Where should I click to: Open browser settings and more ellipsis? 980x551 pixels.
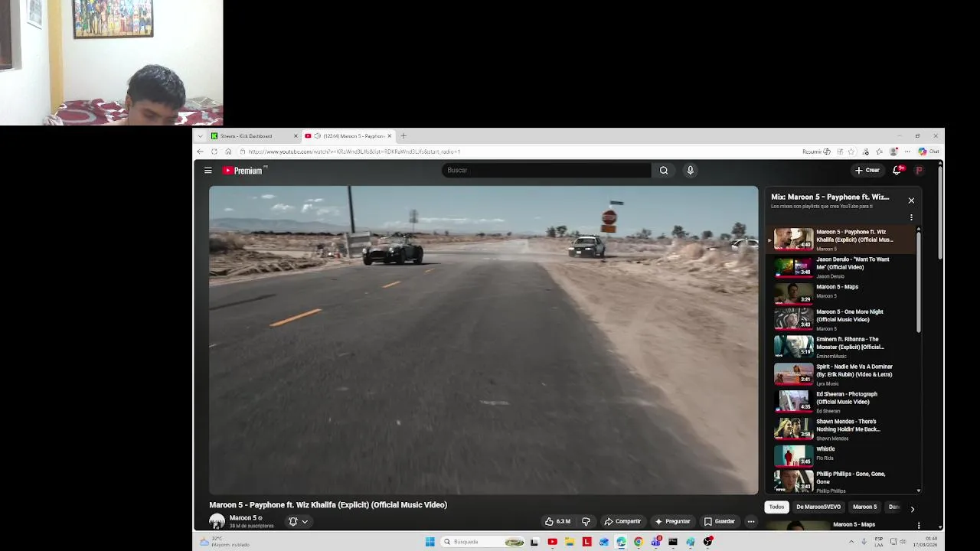(x=907, y=152)
